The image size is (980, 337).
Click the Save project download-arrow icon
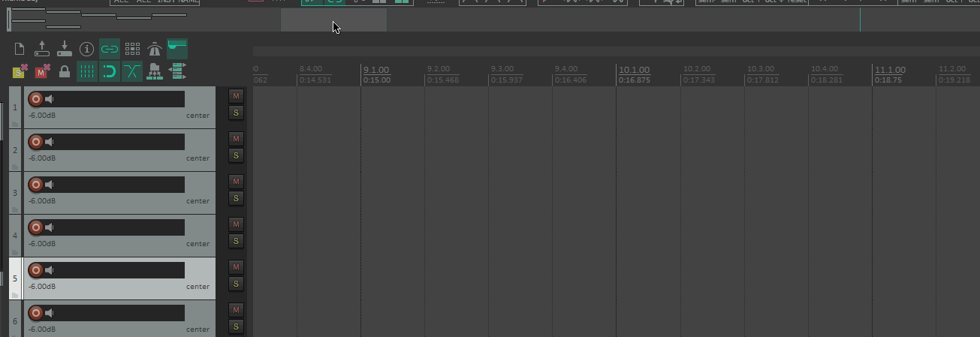(65, 49)
